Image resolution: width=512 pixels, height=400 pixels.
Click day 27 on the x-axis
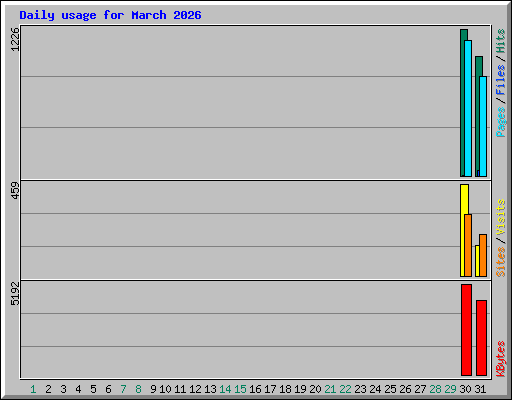pyautogui.click(x=420, y=389)
